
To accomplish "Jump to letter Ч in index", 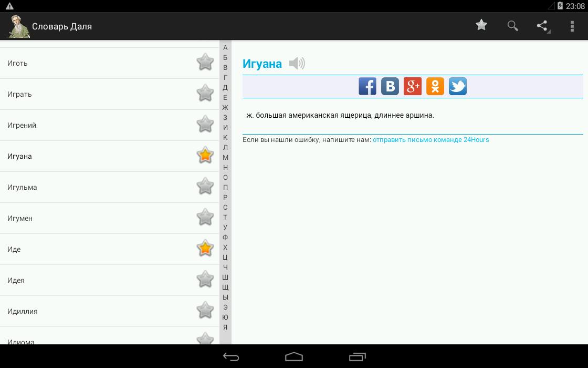I will [x=225, y=267].
